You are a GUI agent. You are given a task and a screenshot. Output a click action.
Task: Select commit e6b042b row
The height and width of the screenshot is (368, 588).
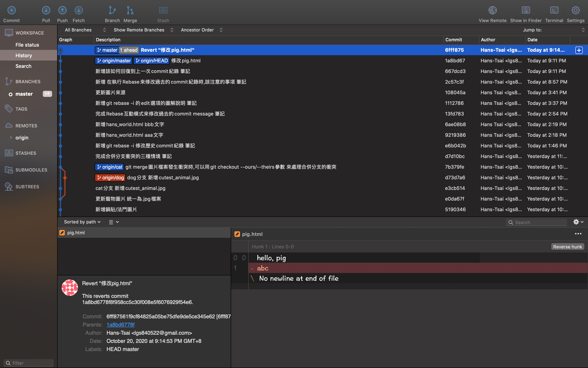coord(323,146)
